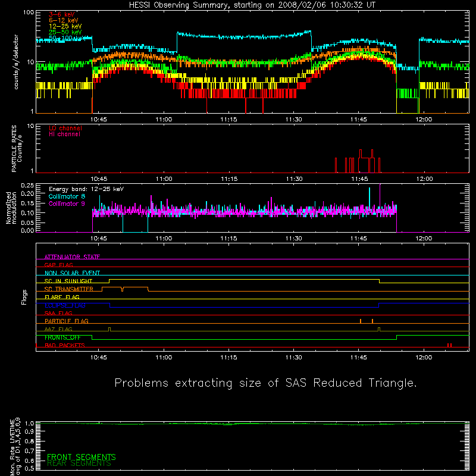The image size is (476, 476).
Task: Select the 6-12 keV legend label
Action: pos(64,20)
